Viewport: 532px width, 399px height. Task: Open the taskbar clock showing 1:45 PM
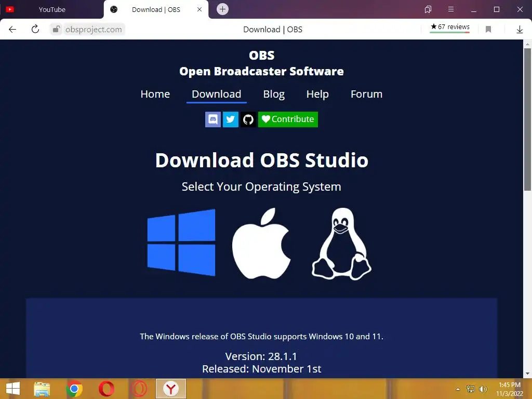point(510,389)
